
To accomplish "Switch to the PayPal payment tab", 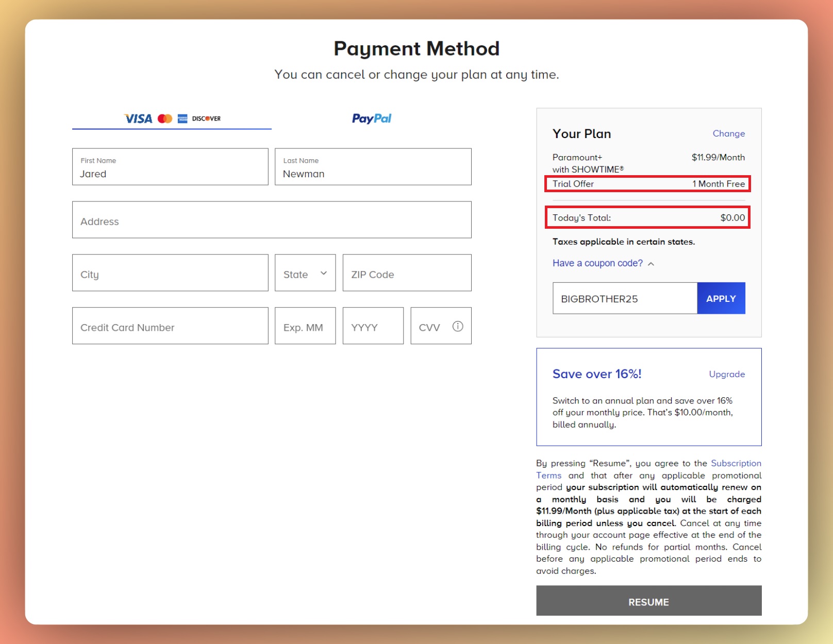I will pyautogui.click(x=372, y=118).
